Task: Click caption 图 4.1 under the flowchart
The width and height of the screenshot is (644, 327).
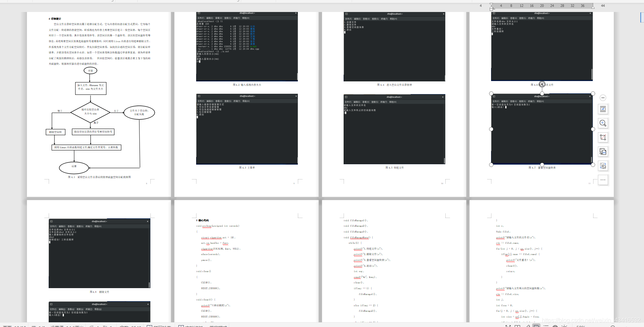Action: (100, 177)
